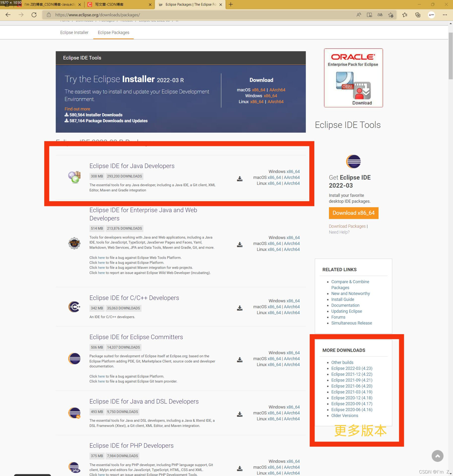
Task: Open the New and Noteworthy link
Action: 350,294
